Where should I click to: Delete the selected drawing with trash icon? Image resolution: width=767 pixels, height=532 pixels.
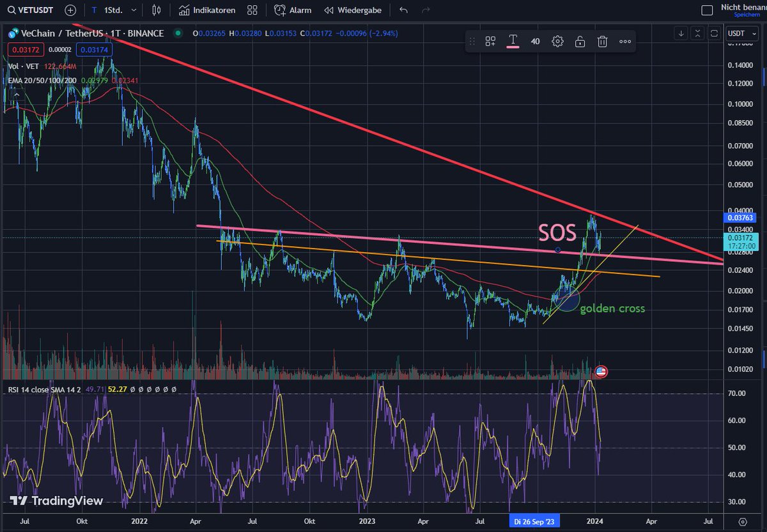point(602,42)
